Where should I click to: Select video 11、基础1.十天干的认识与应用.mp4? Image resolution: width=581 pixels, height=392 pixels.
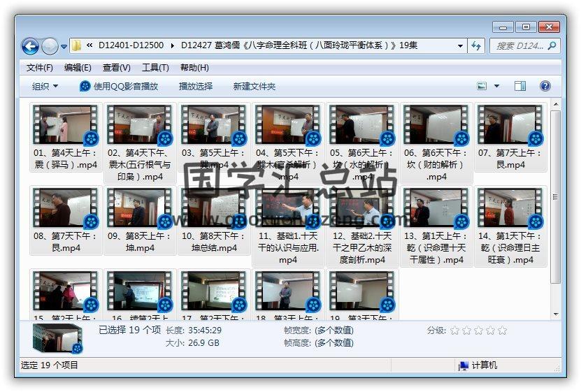288,226
